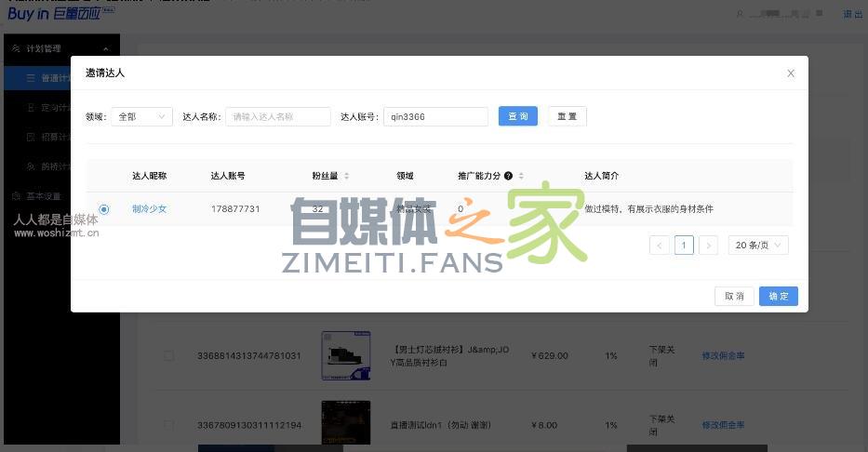Click the bio text 做过模特，有展示衣服的身材条件
The height and width of the screenshot is (452, 868).
tap(648, 209)
